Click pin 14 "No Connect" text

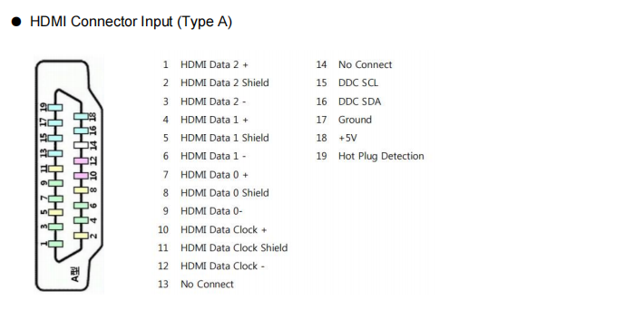click(x=366, y=65)
